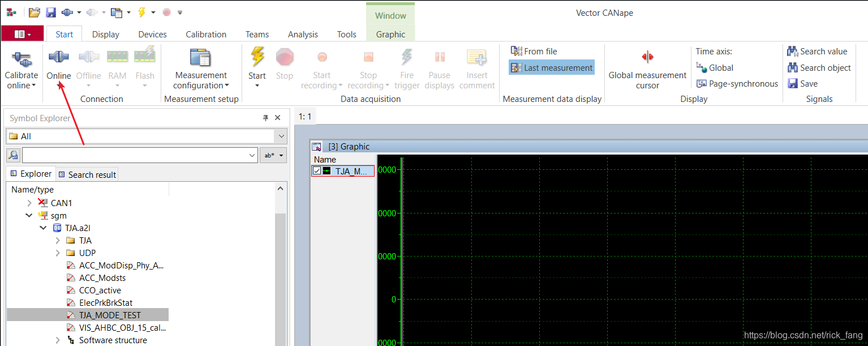868x346 pixels.
Task: Open the Start button dropdown arrow
Action: (x=257, y=86)
